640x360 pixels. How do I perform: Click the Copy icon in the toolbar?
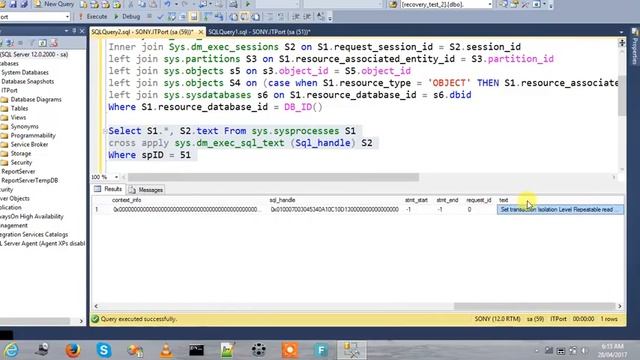(142, 4)
